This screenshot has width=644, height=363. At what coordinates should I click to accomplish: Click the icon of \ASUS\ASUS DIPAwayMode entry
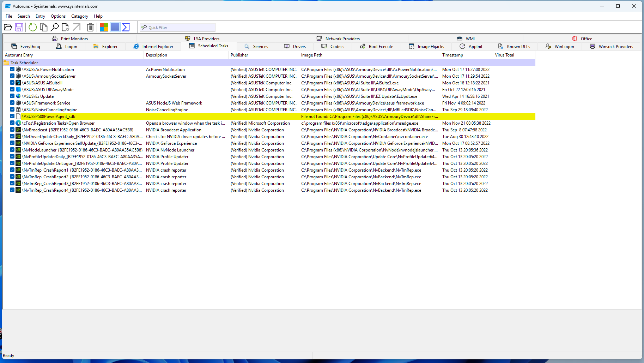(x=18, y=90)
